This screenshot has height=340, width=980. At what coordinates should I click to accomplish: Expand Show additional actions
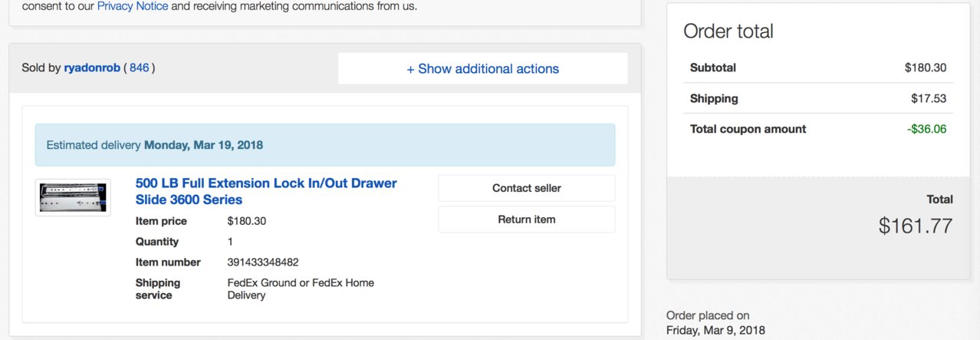[x=483, y=69]
